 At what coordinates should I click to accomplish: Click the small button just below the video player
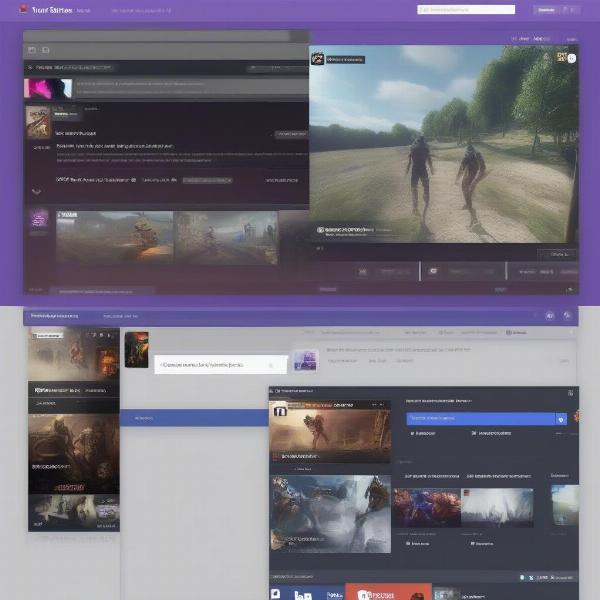pyautogui.click(x=557, y=254)
